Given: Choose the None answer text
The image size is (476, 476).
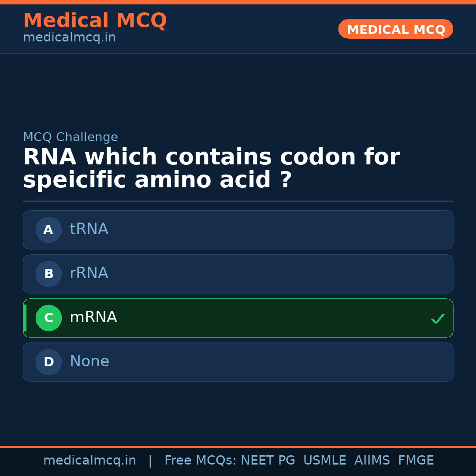Looking at the screenshot, I should click(x=89, y=361).
